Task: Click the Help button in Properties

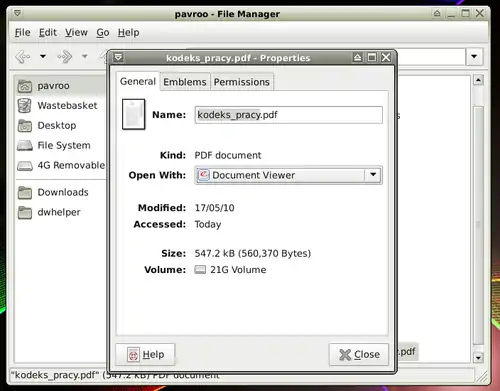Action: point(145,354)
